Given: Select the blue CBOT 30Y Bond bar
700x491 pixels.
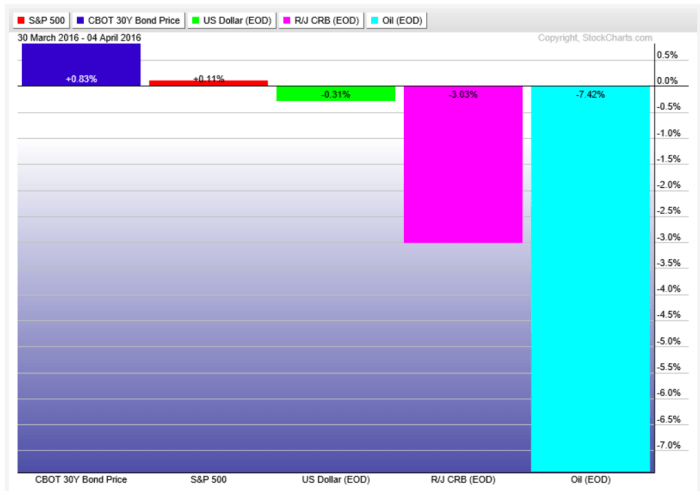Looking at the screenshot, I should click(x=81, y=65).
